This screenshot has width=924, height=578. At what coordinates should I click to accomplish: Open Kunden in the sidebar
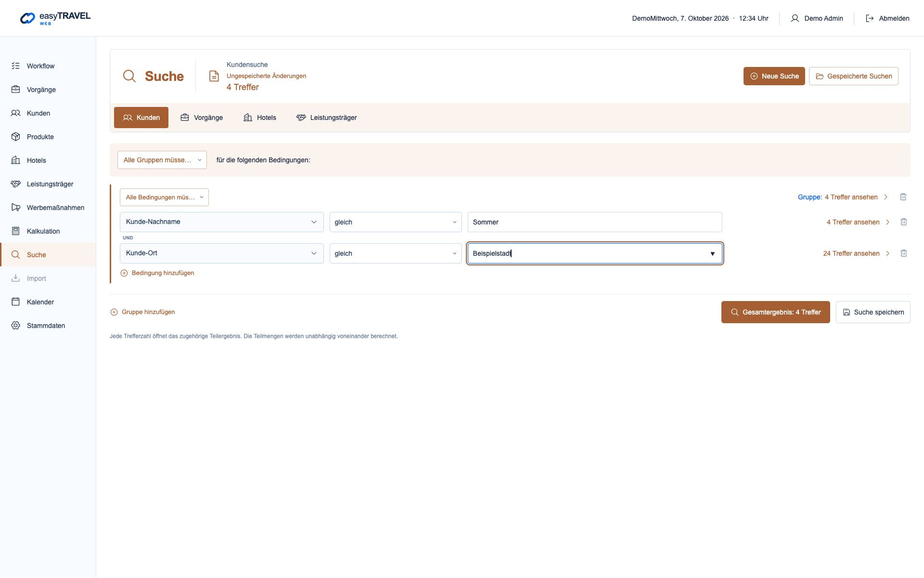(48, 113)
